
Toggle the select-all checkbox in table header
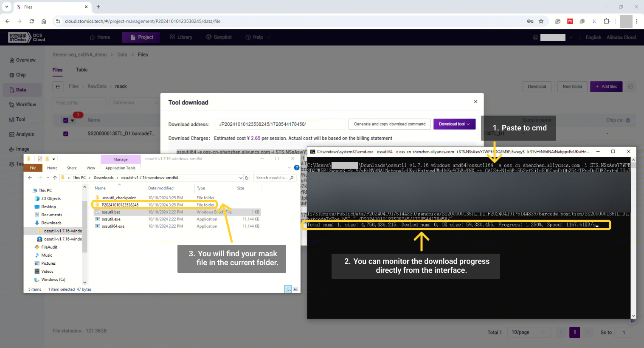[x=65, y=120]
